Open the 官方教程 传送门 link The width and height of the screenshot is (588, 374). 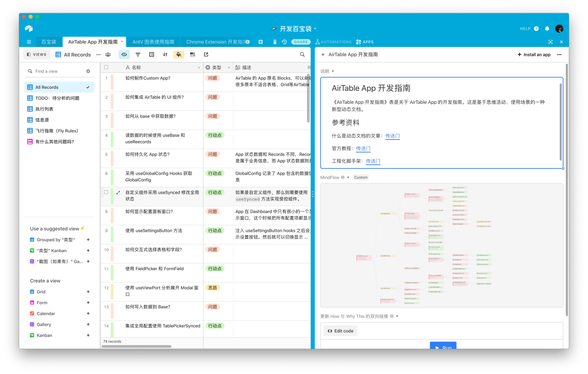point(363,148)
